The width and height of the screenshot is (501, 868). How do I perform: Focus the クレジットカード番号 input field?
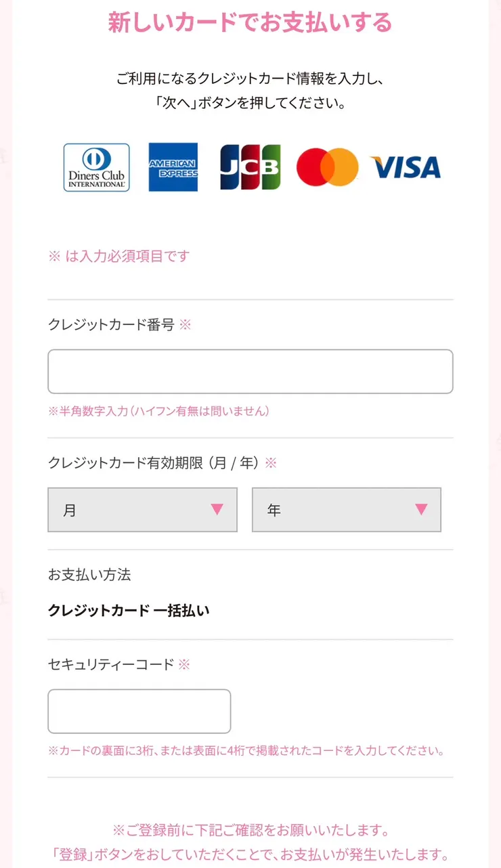pyautogui.click(x=250, y=372)
